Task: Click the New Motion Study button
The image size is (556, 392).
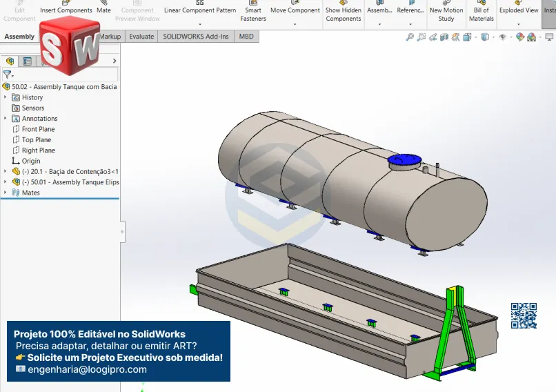Action: pos(446,14)
